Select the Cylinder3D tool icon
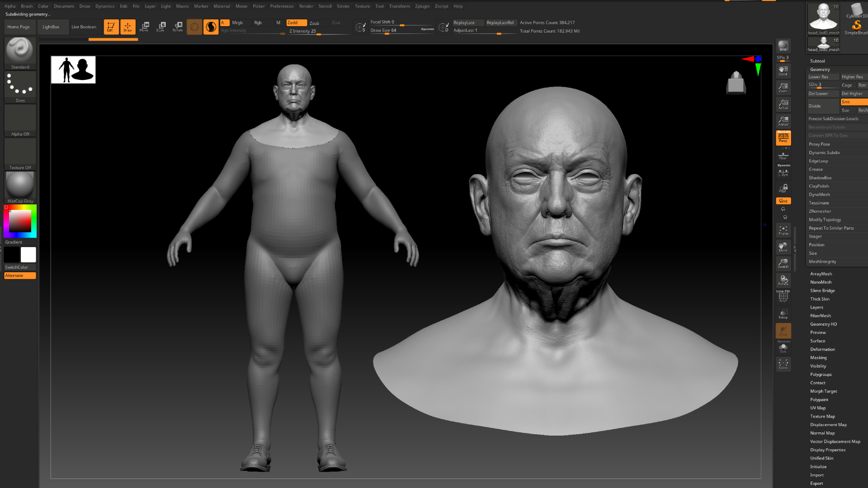868x488 pixels. tap(856, 10)
